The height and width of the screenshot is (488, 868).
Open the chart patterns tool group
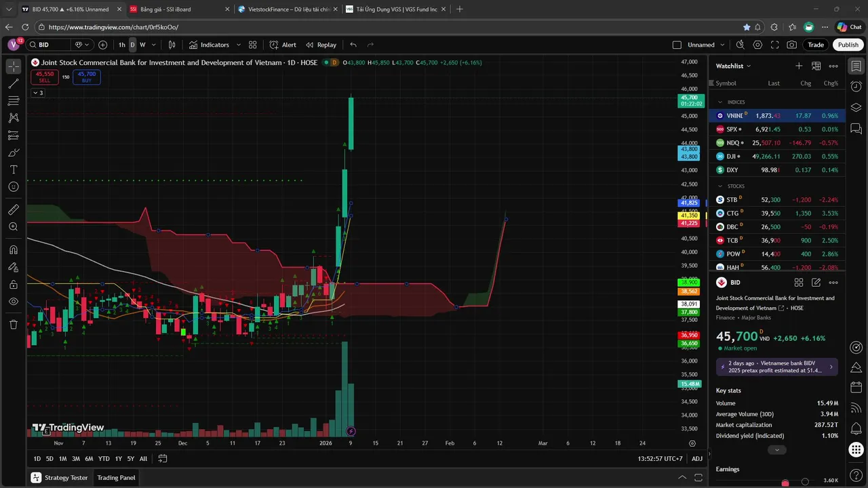[14, 118]
